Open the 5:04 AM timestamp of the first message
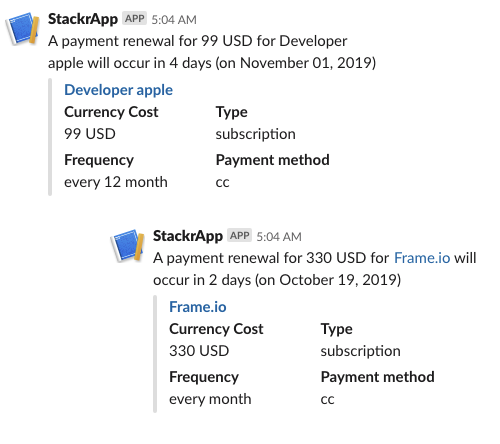The height and width of the screenshot is (444, 500). (174, 20)
